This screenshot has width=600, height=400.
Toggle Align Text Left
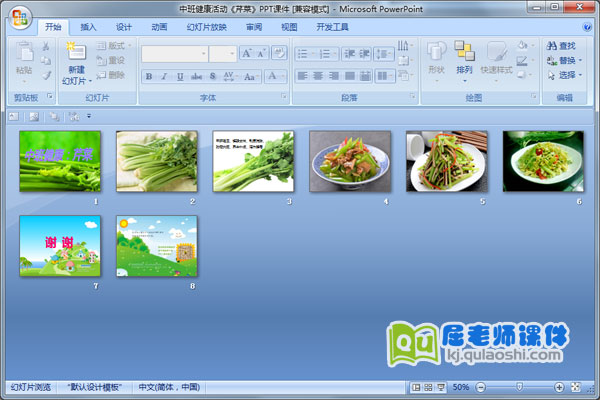[x=302, y=76]
